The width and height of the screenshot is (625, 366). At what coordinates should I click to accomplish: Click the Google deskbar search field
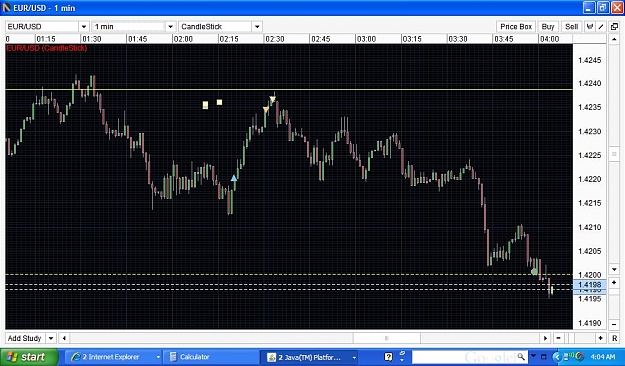point(464,357)
